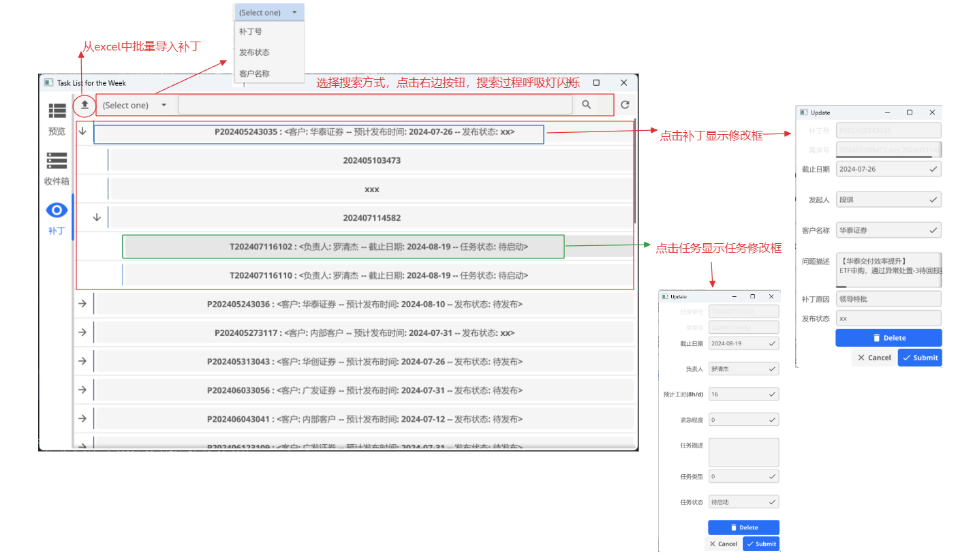The image size is (973, 560).
Task: Click the main patch list vertical scrollbar
Action: (635, 170)
